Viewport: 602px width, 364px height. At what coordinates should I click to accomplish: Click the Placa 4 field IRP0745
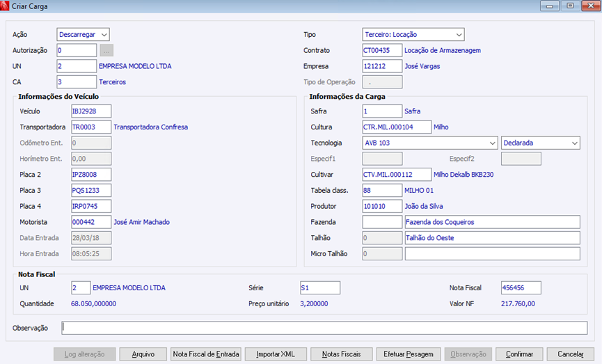coord(91,206)
